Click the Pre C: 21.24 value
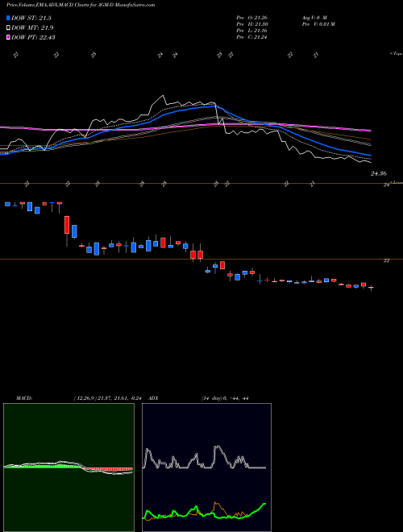The width and height of the screenshot is (403, 532). 251,37
